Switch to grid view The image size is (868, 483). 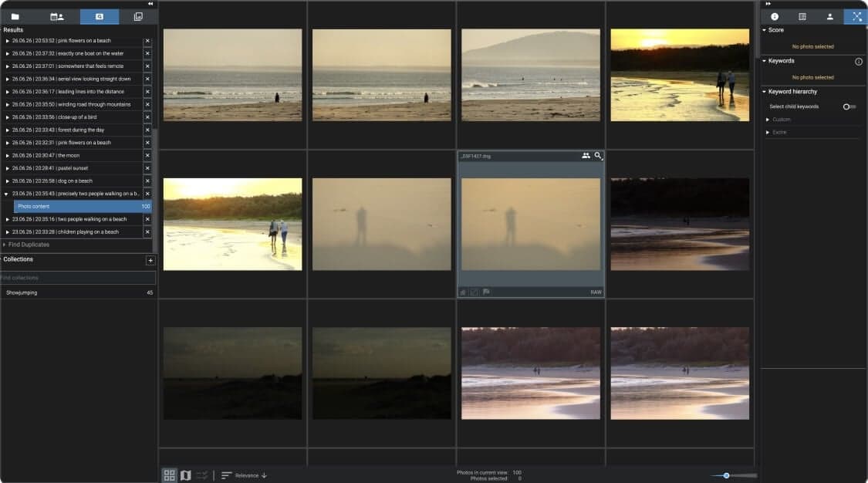pyautogui.click(x=170, y=475)
